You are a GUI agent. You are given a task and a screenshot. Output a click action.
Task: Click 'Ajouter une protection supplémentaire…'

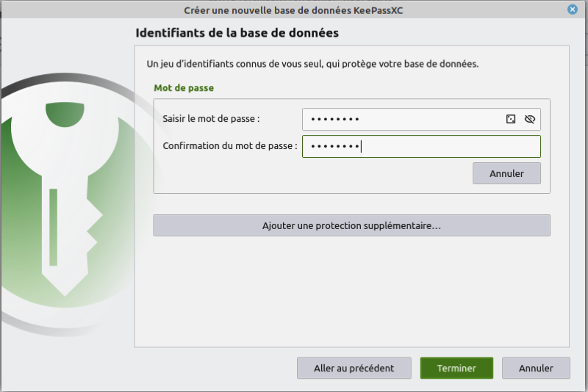[x=351, y=225]
